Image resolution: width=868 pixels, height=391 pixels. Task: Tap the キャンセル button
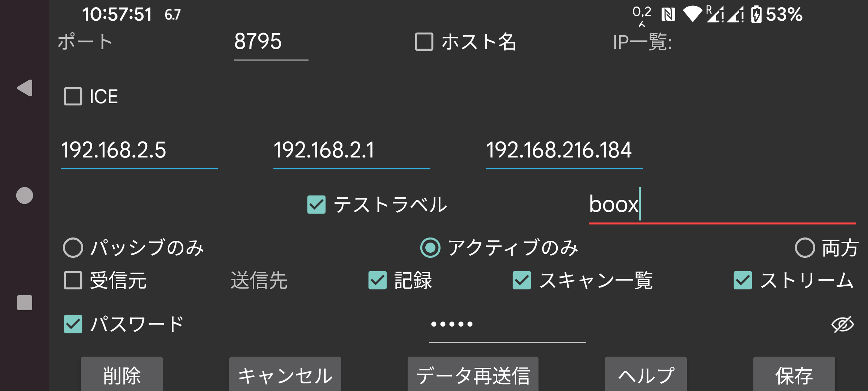(285, 375)
